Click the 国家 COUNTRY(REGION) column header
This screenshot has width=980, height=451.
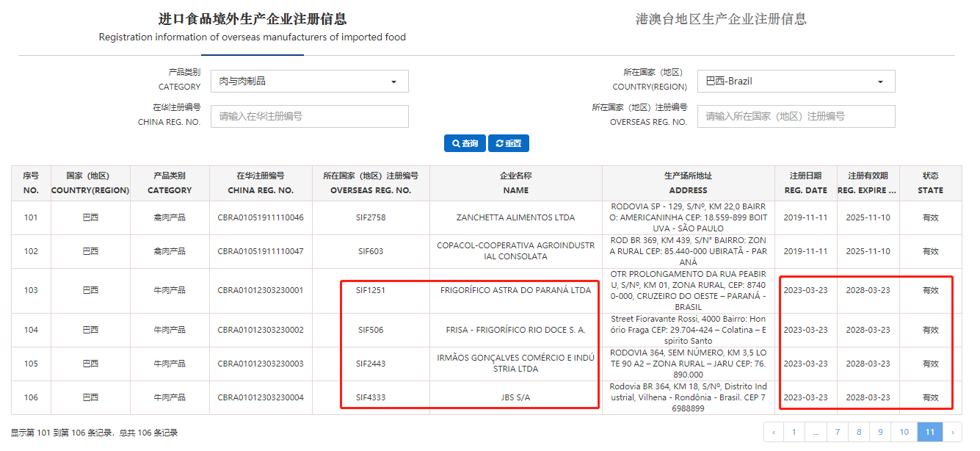point(90,183)
